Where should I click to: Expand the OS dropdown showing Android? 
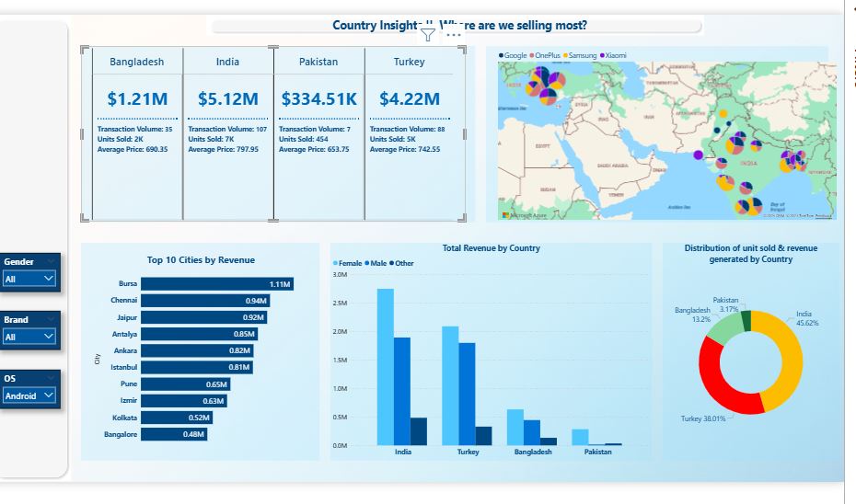pos(49,395)
